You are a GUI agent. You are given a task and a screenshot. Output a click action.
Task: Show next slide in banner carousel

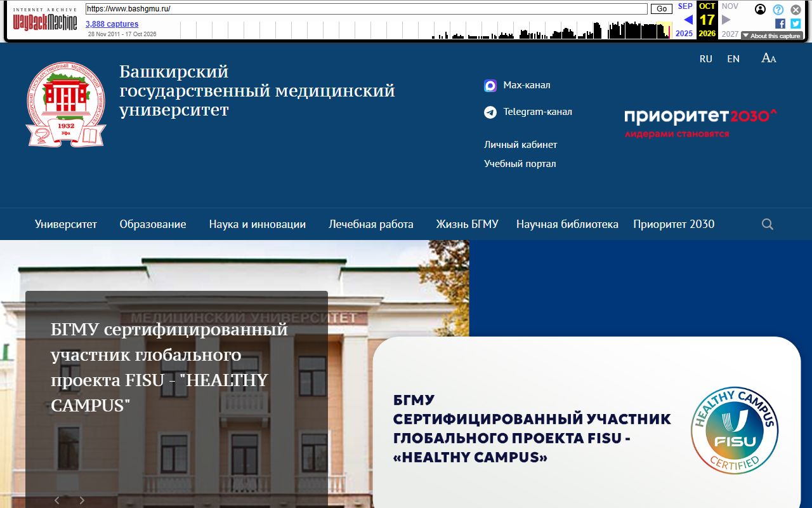pyautogui.click(x=82, y=500)
